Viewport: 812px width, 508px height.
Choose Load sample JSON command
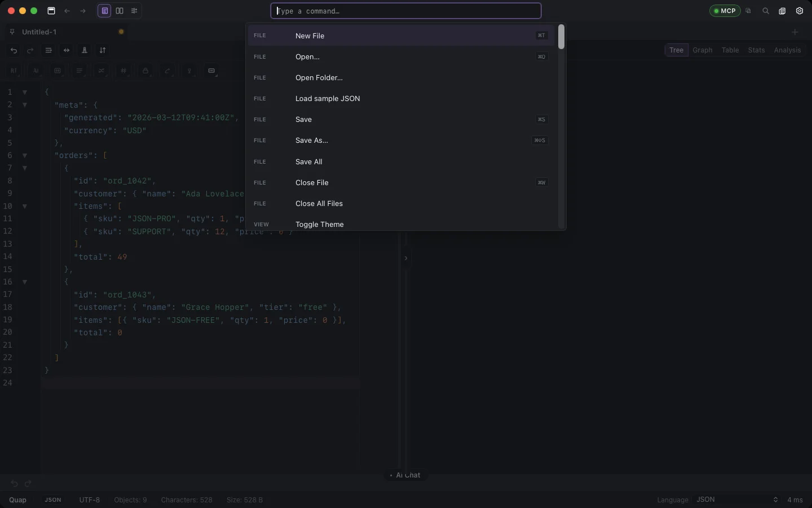401,98
